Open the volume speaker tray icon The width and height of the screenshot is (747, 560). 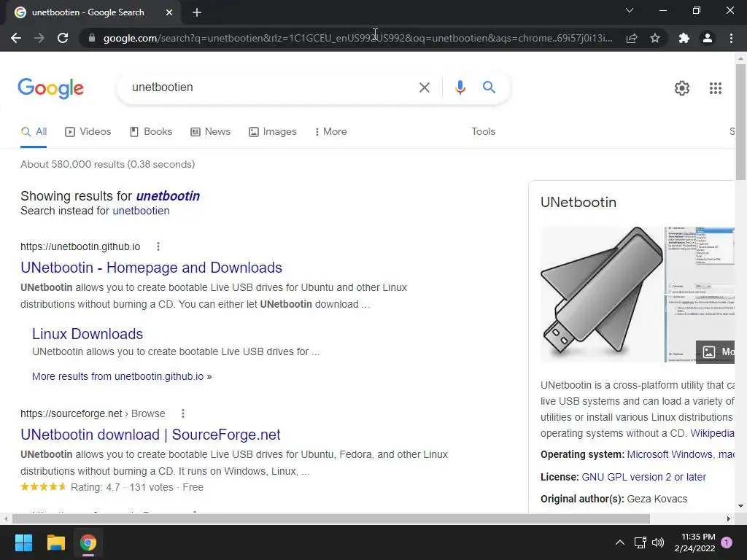point(658,542)
